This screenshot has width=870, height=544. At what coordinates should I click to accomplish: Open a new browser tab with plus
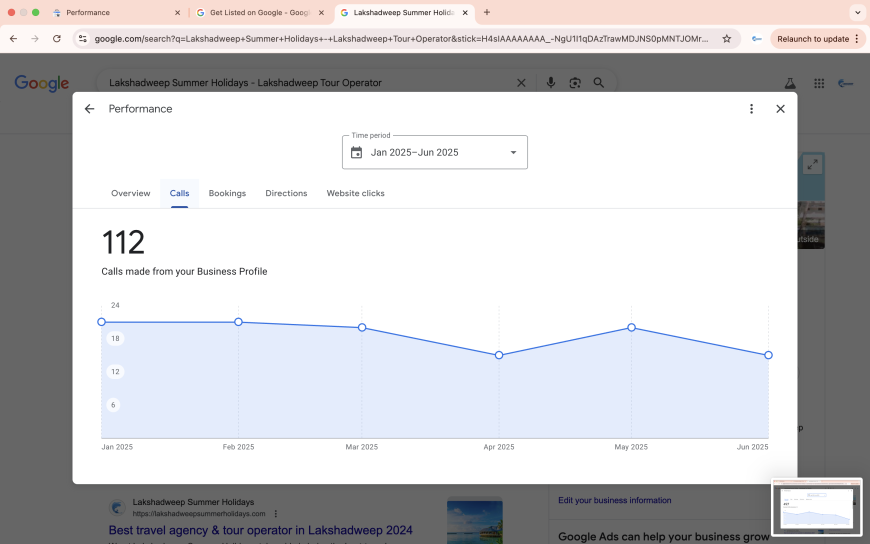pos(487,13)
